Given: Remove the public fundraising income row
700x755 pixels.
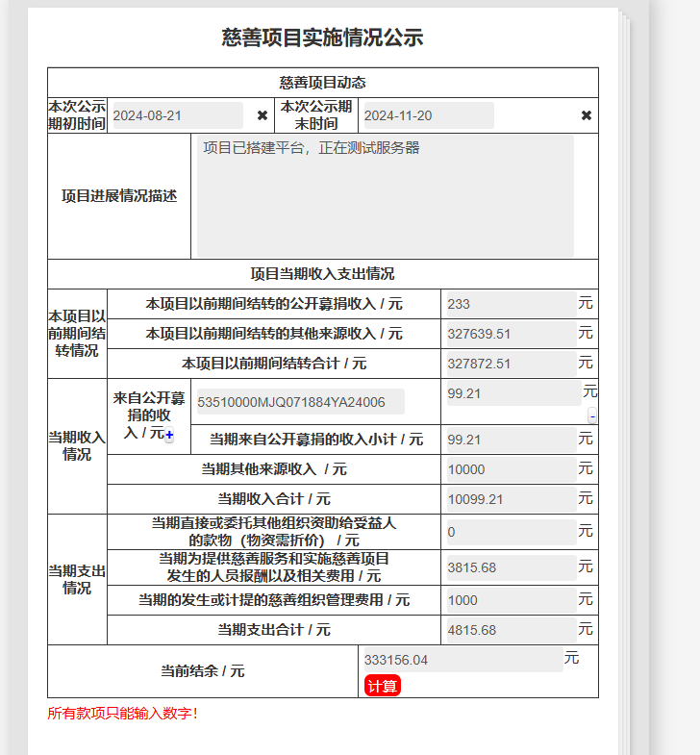Looking at the screenshot, I should click(x=592, y=415).
